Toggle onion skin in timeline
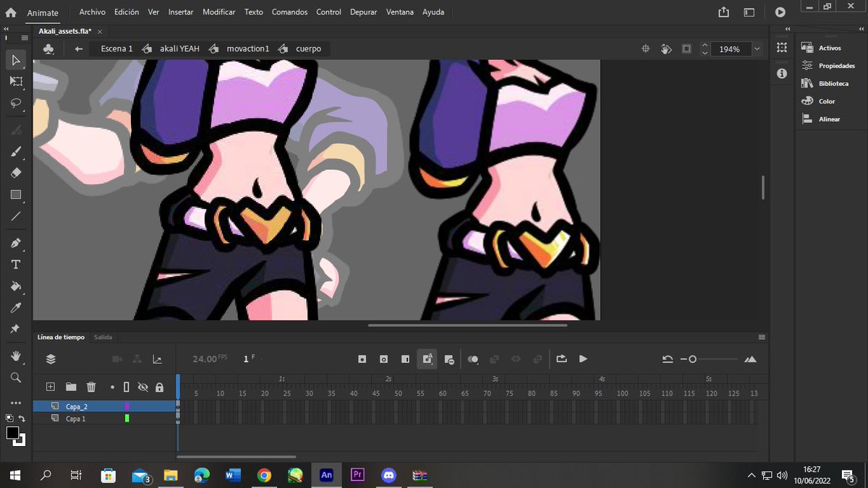This screenshot has width=868, height=488. (473, 359)
